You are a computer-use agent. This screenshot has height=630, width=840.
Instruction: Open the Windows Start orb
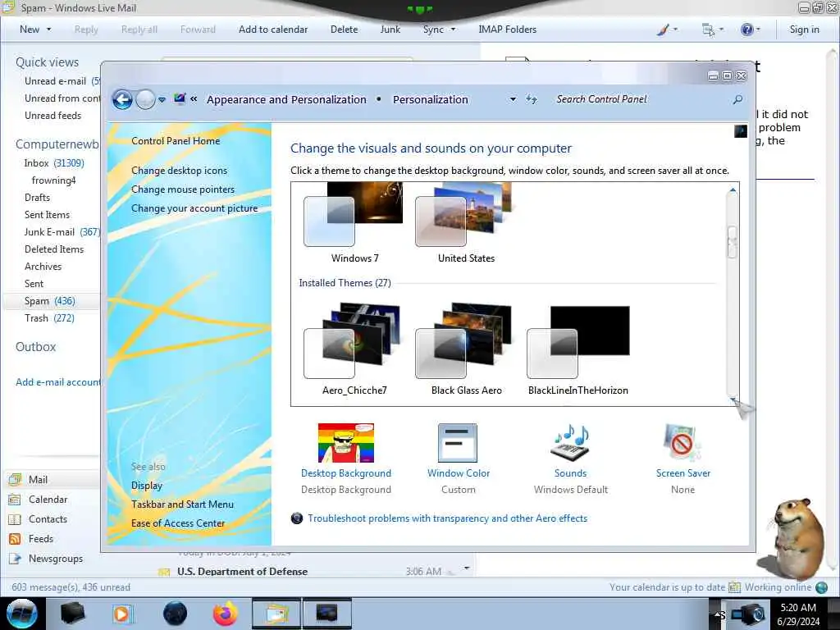pos(21,614)
